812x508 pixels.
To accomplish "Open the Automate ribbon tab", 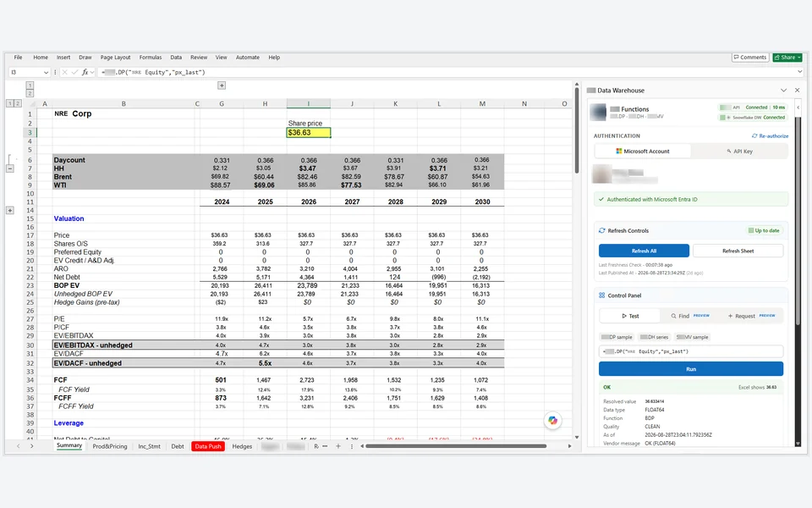I will 248,58.
